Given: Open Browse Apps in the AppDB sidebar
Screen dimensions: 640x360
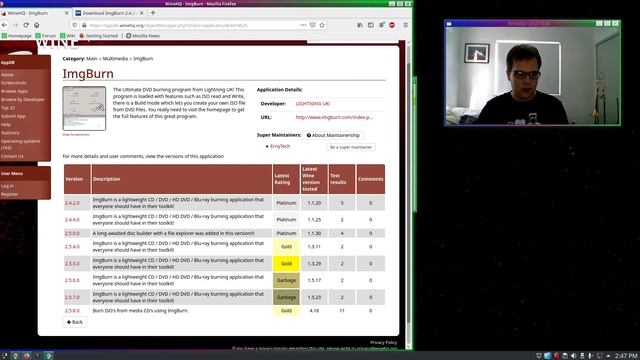Looking at the screenshot, I should click(x=14, y=91).
